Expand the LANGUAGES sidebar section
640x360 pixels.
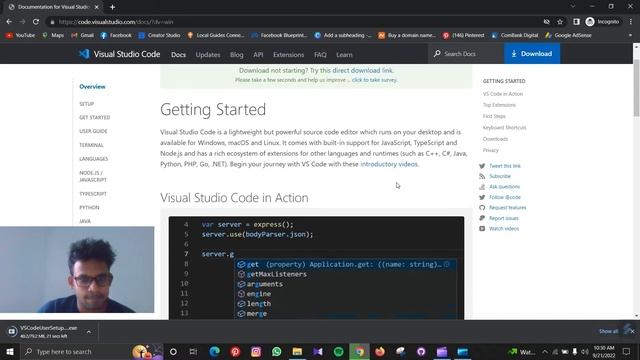[93, 159]
